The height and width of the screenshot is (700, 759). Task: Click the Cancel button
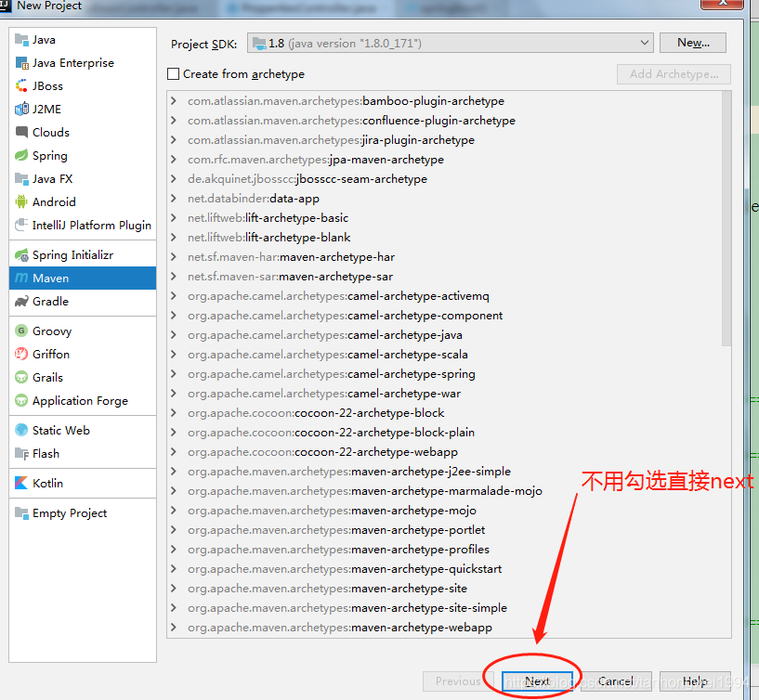pos(616,681)
